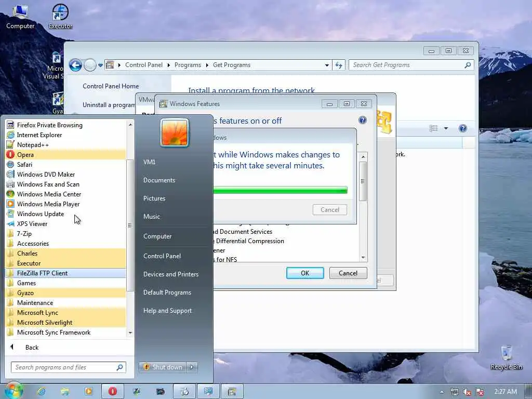The width and height of the screenshot is (532, 399).
Task: Click the Shut down button
Action: [x=163, y=367]
